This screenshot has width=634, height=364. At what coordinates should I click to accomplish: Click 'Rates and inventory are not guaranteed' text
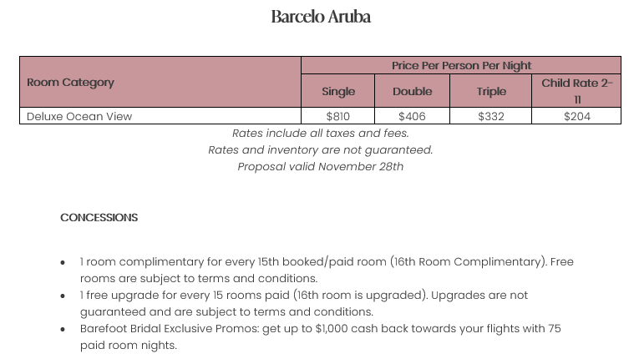[321, 150]
